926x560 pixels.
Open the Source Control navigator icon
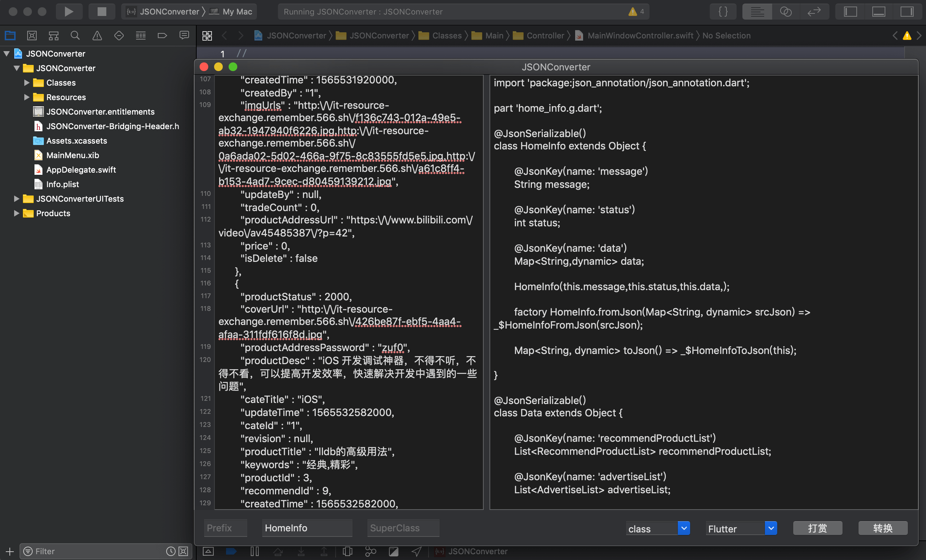coord(32,36)
